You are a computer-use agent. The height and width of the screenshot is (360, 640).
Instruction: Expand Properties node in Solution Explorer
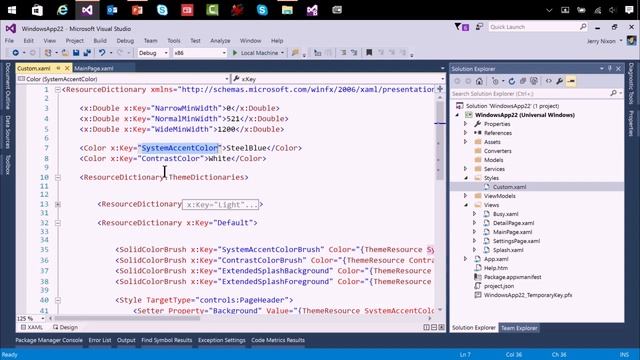(x=465, y=124)
